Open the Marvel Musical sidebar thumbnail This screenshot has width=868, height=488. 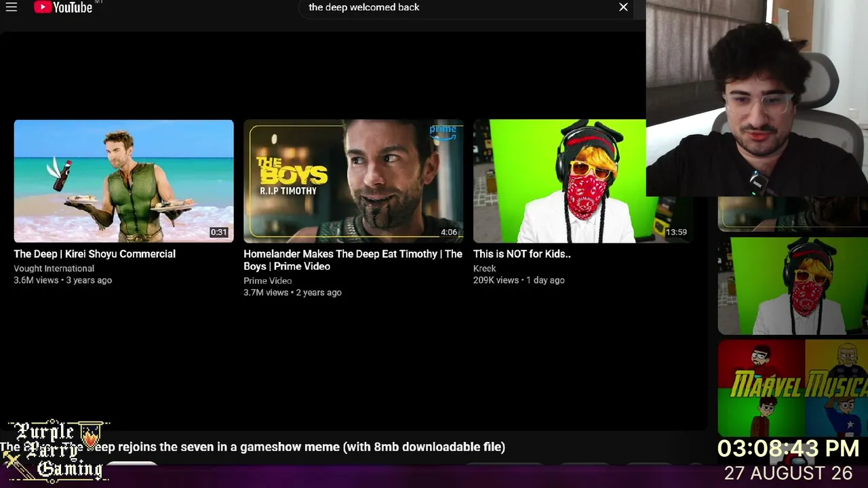pos(793,388)
